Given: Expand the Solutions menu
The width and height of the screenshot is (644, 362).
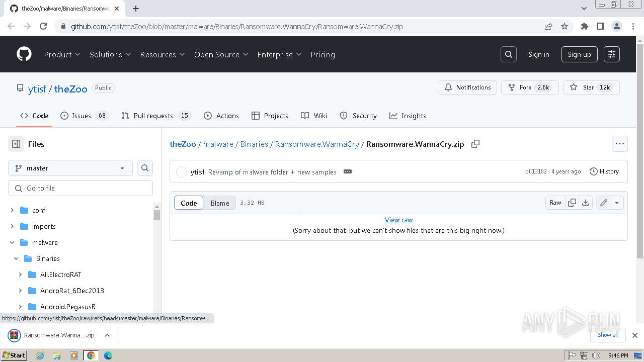Looking at the screenshot, I should pyautogui.click(x=110, y=54).
